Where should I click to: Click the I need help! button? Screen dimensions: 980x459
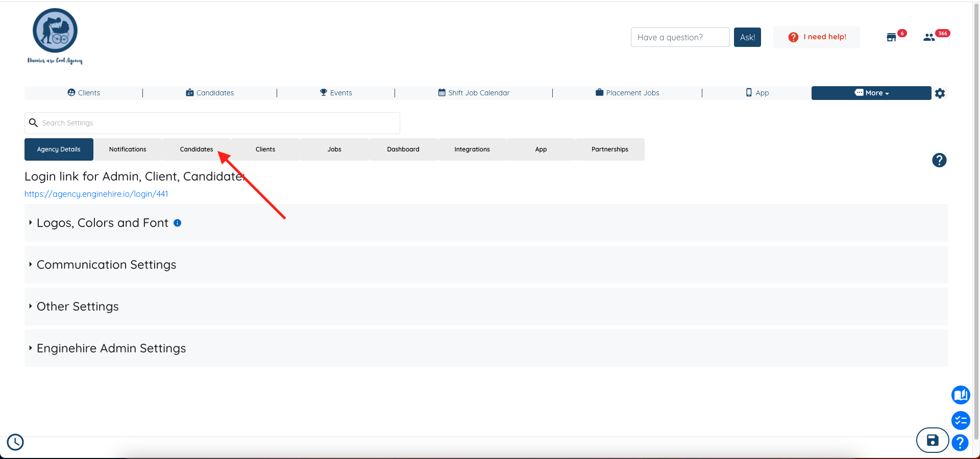click(x=817, y=37)
